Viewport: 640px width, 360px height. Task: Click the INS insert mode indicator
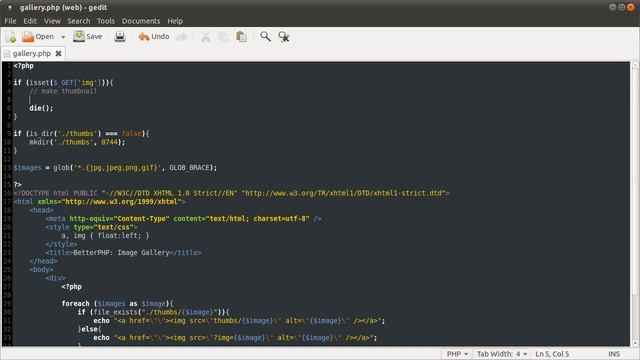[x=614, y=354]
